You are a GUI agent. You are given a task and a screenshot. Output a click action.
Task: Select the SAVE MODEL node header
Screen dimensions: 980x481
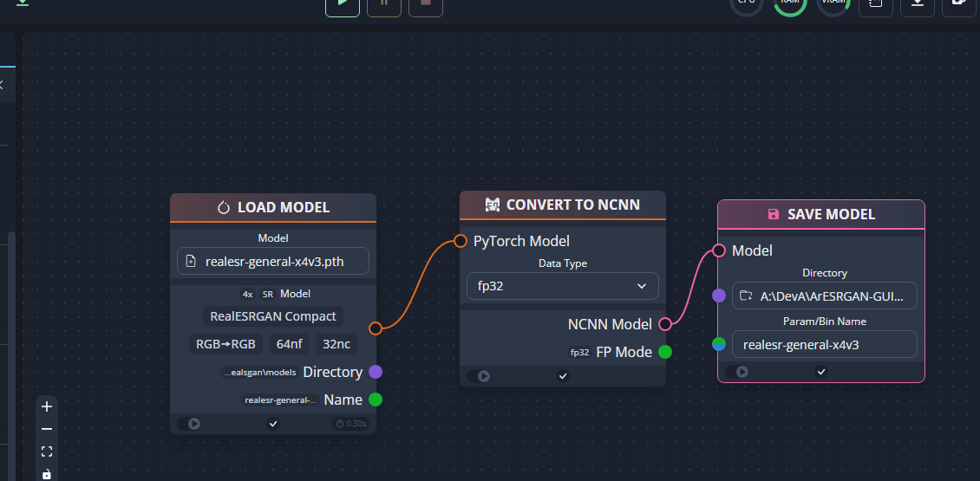click(820, 214)
